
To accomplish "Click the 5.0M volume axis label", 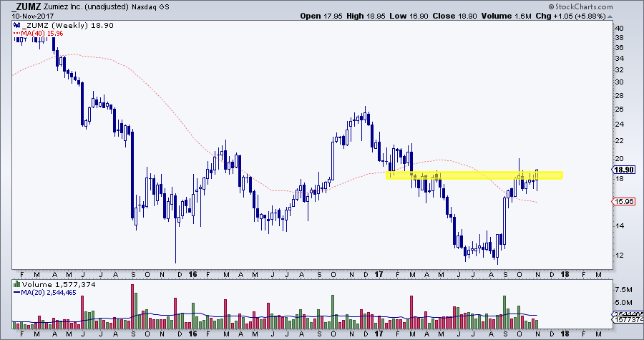I will pos(624,303).
